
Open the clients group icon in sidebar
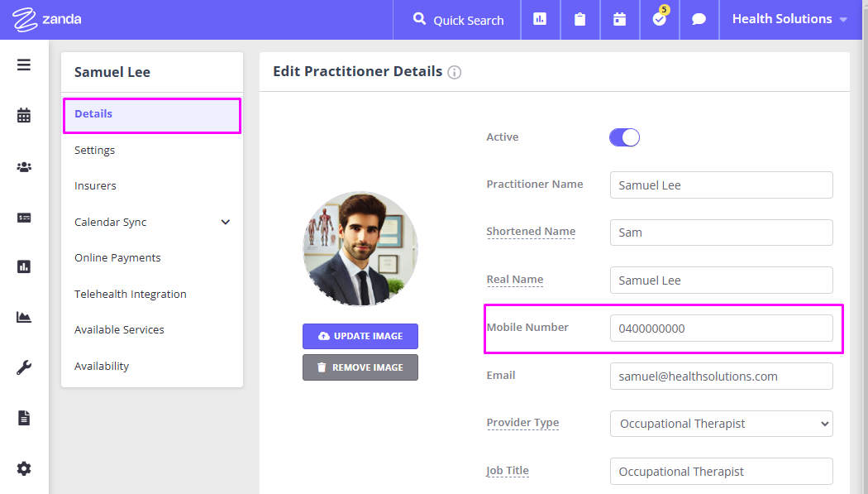click(24, 167)
